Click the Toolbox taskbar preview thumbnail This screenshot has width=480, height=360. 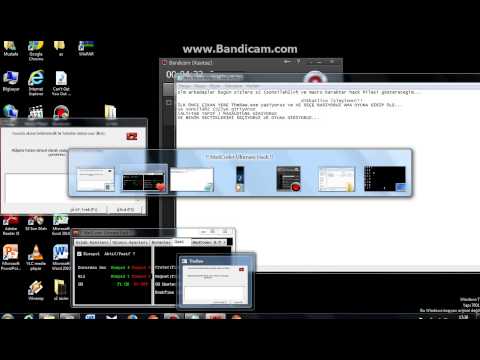[216, 282]
